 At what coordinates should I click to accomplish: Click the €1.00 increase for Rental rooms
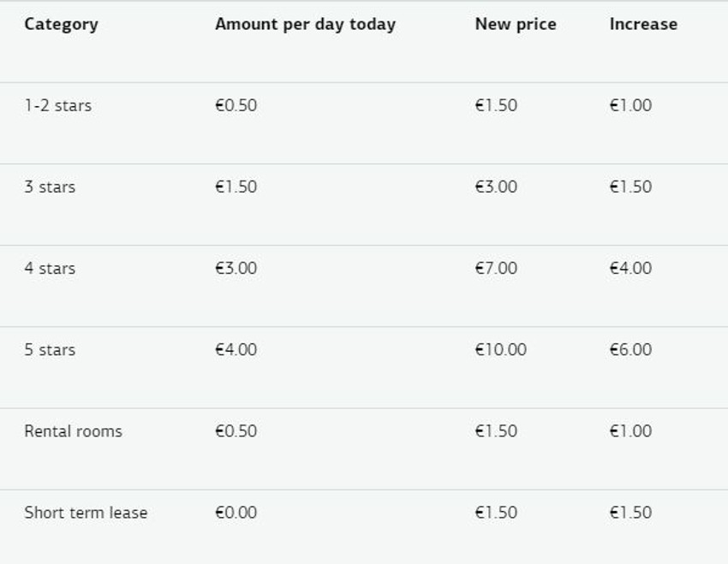[630, 430]
